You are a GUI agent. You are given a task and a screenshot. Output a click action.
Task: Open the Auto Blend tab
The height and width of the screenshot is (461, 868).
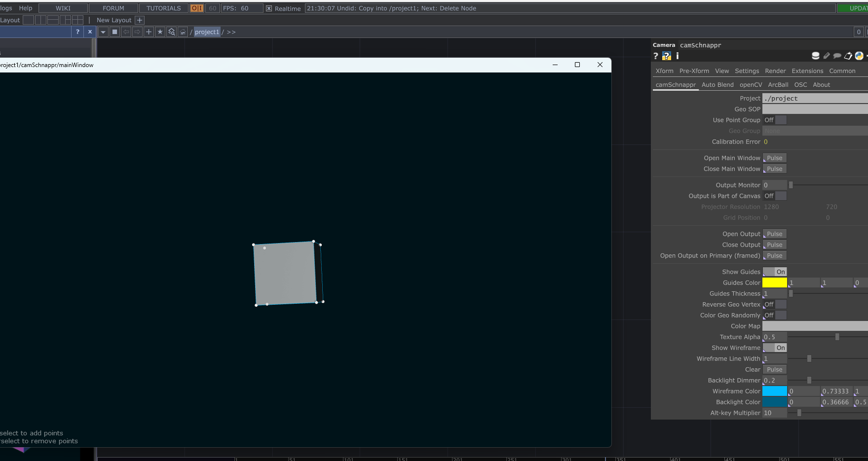[717, 84]
